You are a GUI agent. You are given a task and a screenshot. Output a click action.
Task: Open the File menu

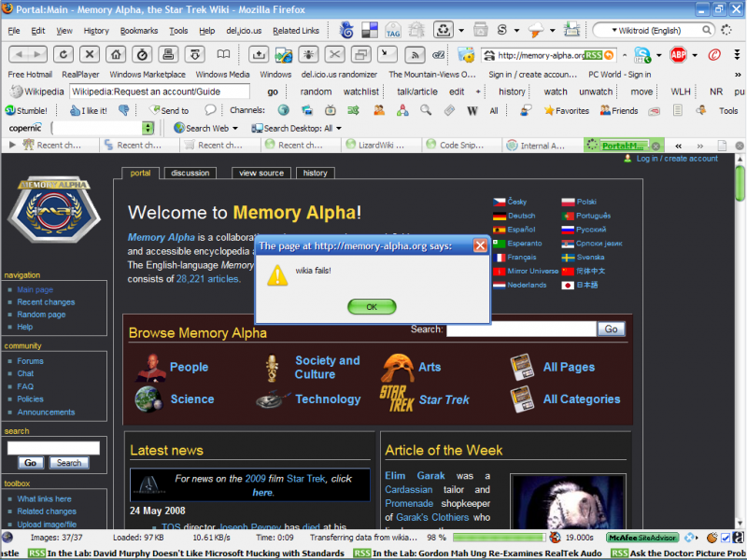[x=14, y=31]
